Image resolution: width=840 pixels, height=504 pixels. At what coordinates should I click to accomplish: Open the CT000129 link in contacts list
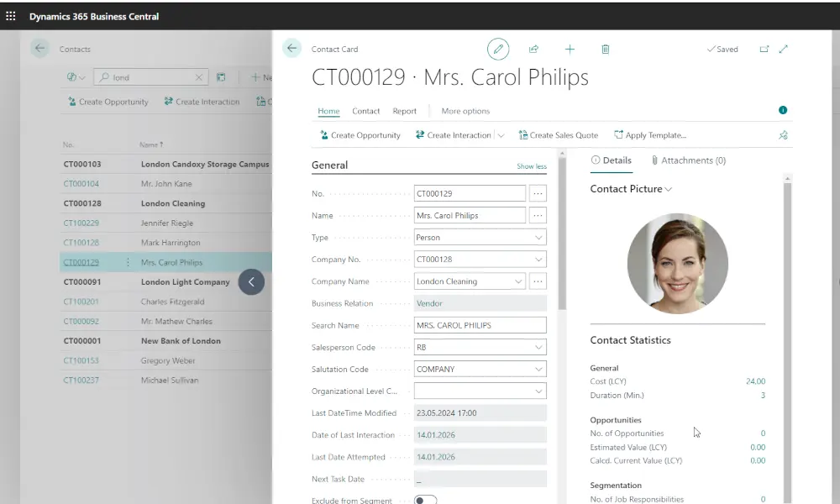(x=81, y=262)
